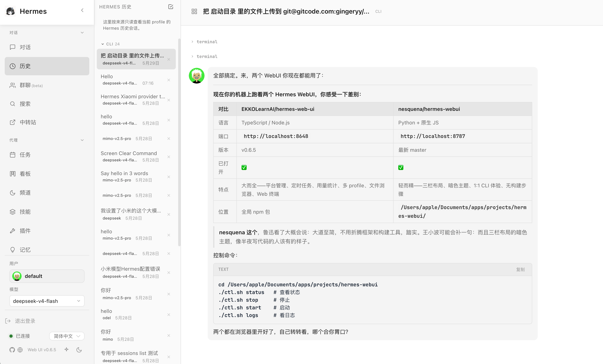Delete the '专用于 sessions list 测试' session
The width and height of the screenshot is (603, 364).
(x=169, y=357)
